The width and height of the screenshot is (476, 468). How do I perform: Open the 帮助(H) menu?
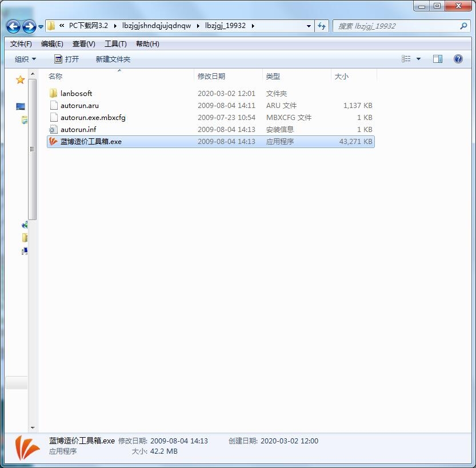[x=147, y=44]
